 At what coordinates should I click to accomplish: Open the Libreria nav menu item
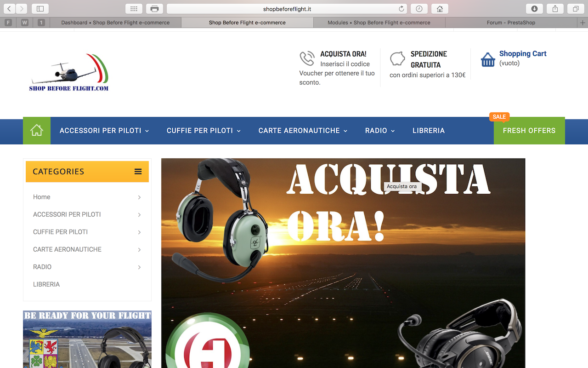(x=429, y=131)
